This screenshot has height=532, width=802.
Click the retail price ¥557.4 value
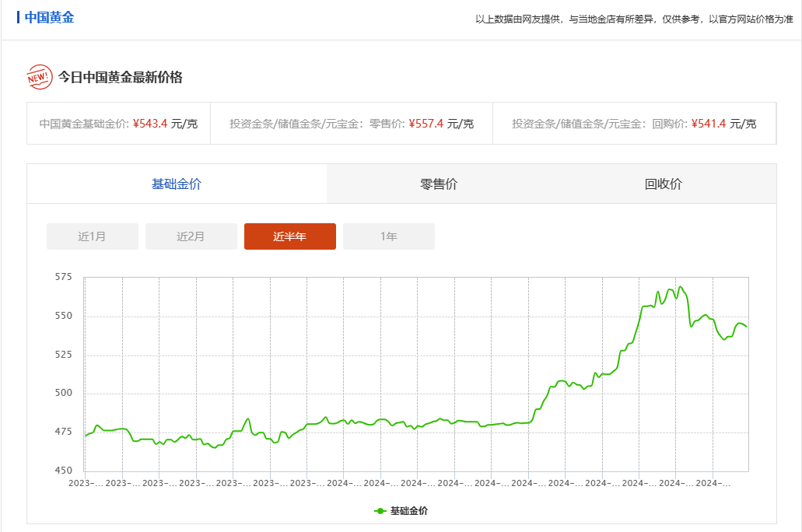tap(426, 124)
